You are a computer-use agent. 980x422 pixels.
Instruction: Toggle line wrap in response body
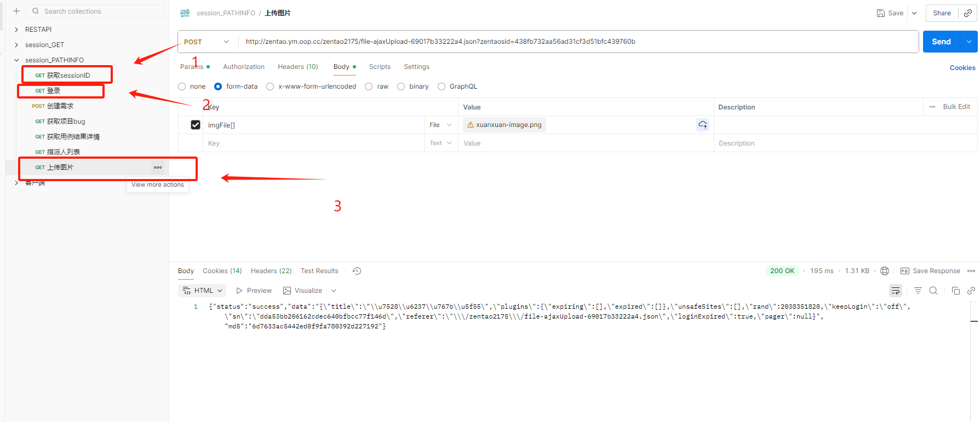[896, 291]
